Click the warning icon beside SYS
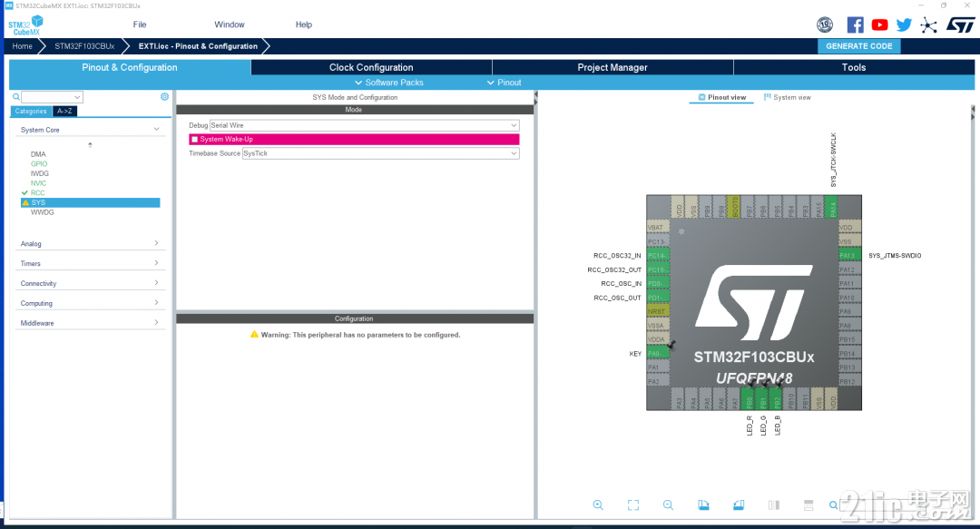This screenshot has height=529, width=980. [25, 202]
